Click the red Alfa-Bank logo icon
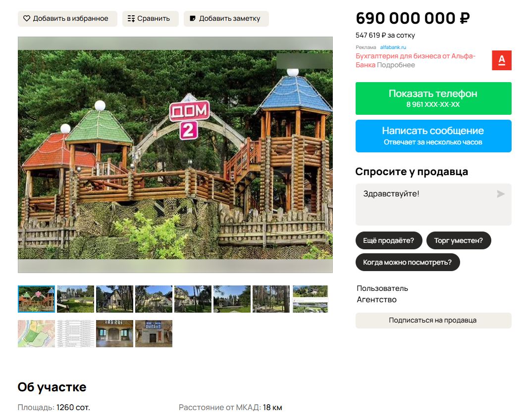Screen dimensions: 523x420 tap(502, 60)
